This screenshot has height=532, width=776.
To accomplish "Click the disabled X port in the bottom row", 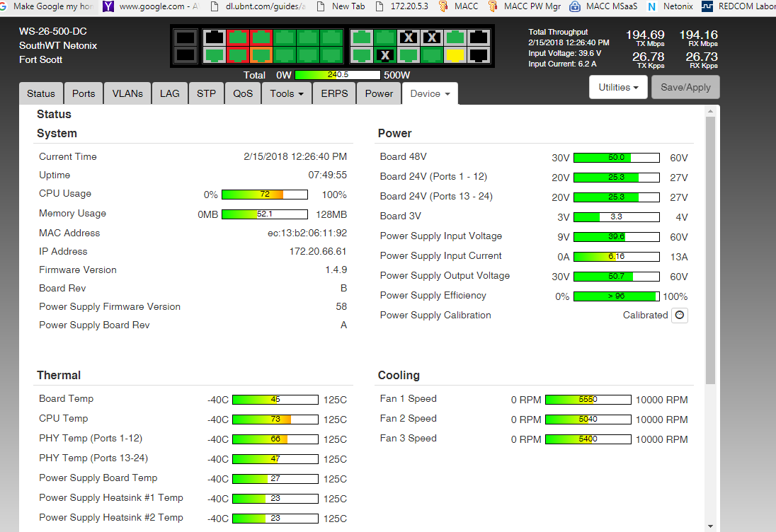I will click(x=384, y=54).
